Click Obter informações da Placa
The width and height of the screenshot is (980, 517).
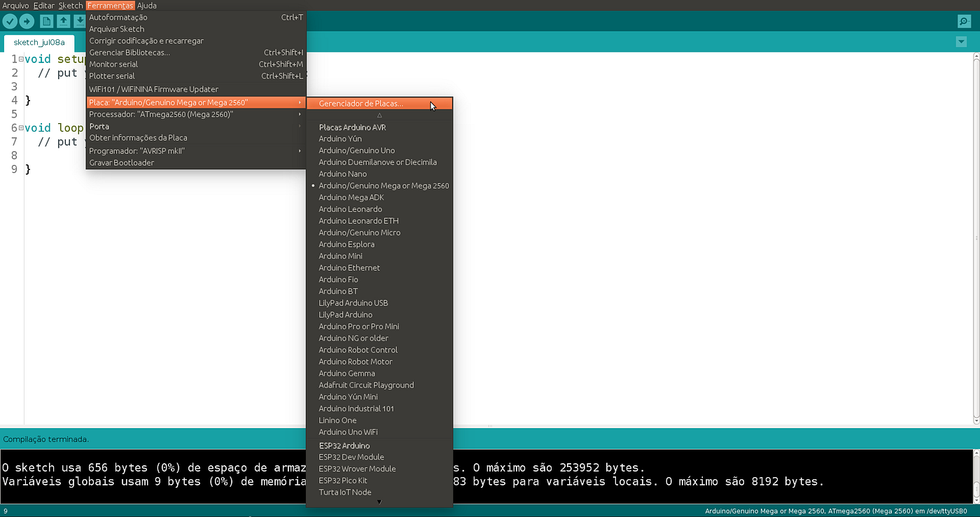pyautogui.click(x=139, y=138)
